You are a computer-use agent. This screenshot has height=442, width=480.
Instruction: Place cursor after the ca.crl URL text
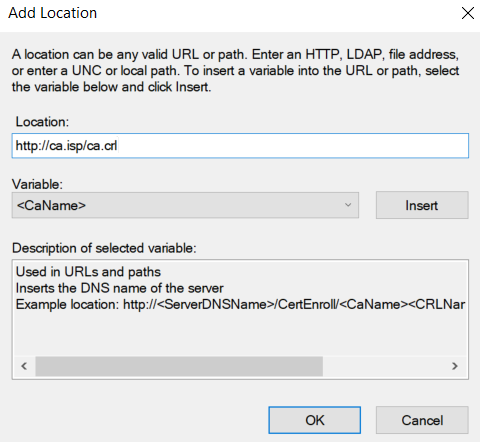[118, 146]
